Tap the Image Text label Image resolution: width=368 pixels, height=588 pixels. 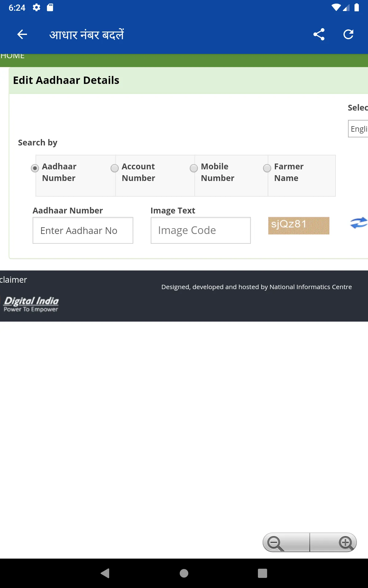pos(173,211)
